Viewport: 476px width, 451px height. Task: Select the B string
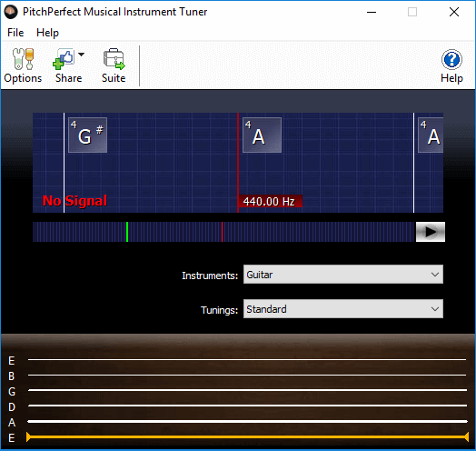pos(247,375)
